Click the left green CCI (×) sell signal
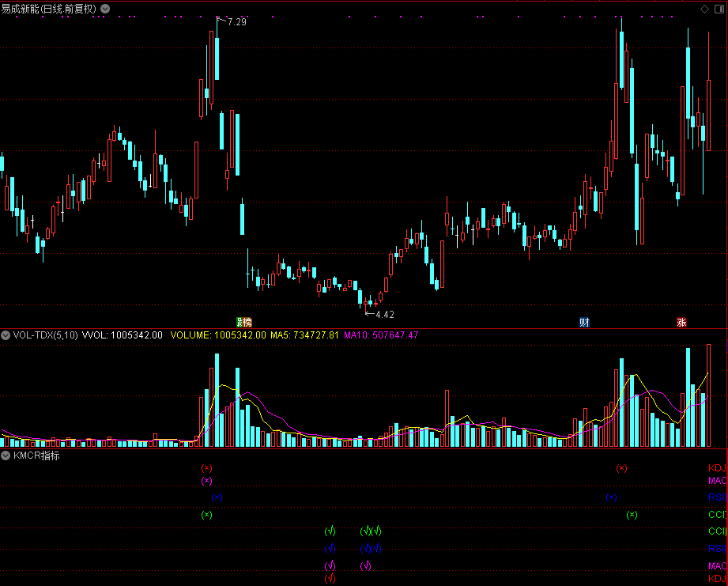The height and width of the screenshot is (586, 728). coord(206,515)
